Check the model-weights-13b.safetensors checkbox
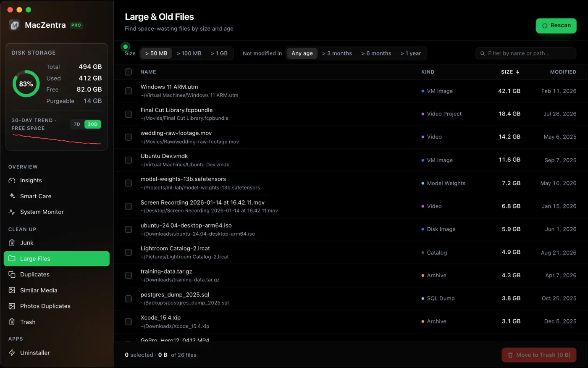588x368 pixels. (129, 183)
